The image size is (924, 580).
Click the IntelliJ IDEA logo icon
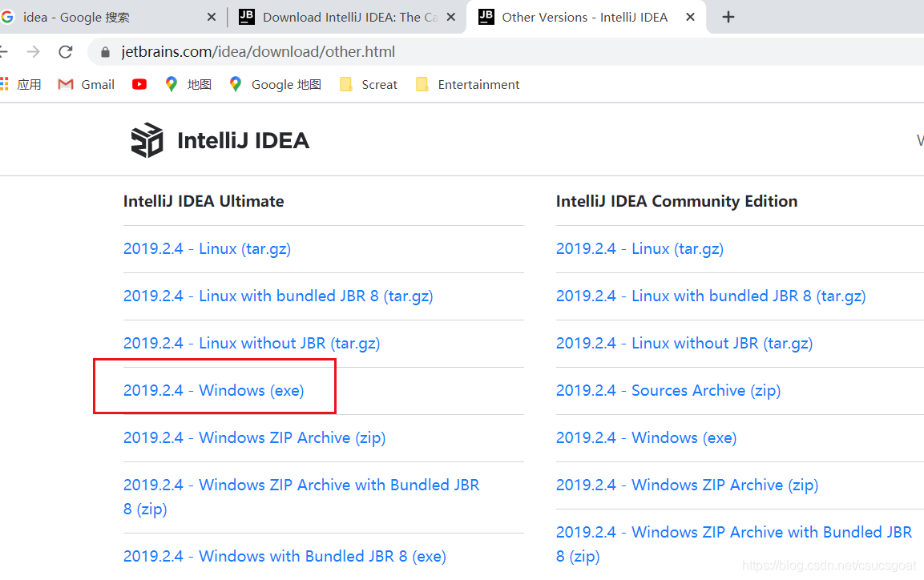point(147,140)
